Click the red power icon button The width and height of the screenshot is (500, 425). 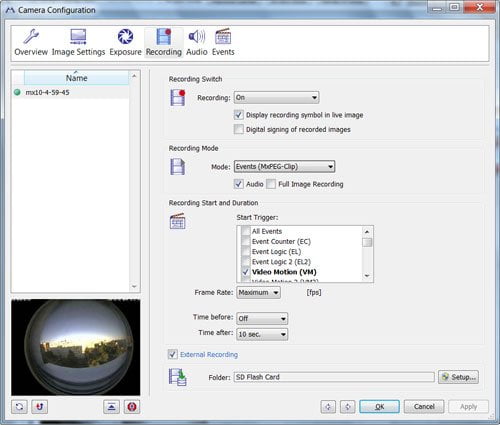pyautogui.click(x=132, y=407)
